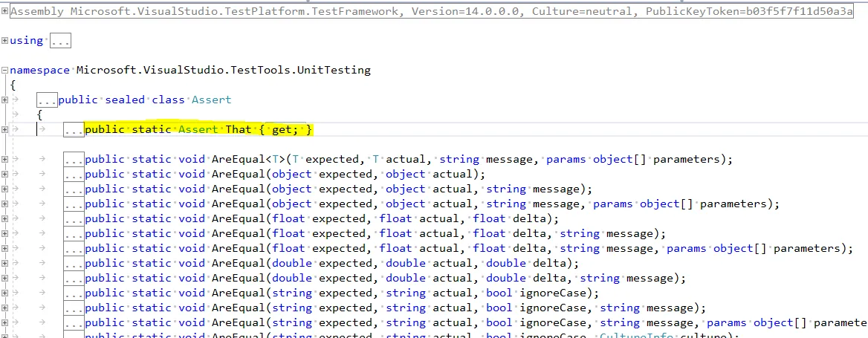Screen dimensions: 868x338
Task: Open ellipsis box before AreEqual object overload ending message)
Action: [74, 189]
